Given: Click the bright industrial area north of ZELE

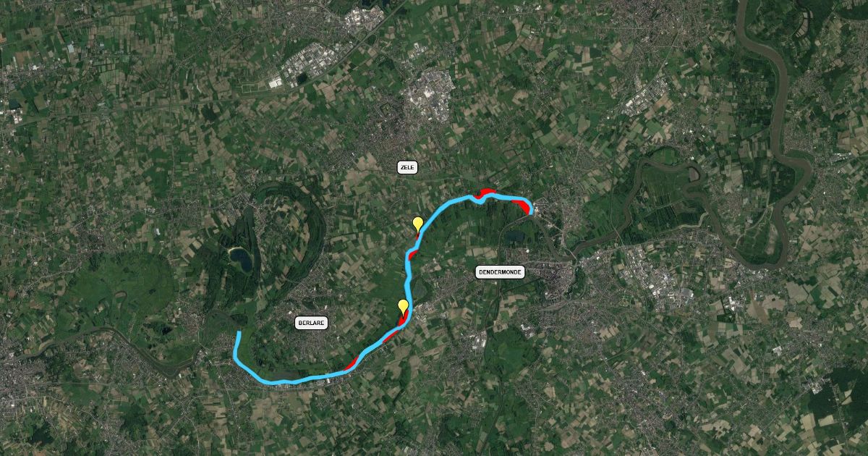Looking at the screenshot, I should click(430, 99).
